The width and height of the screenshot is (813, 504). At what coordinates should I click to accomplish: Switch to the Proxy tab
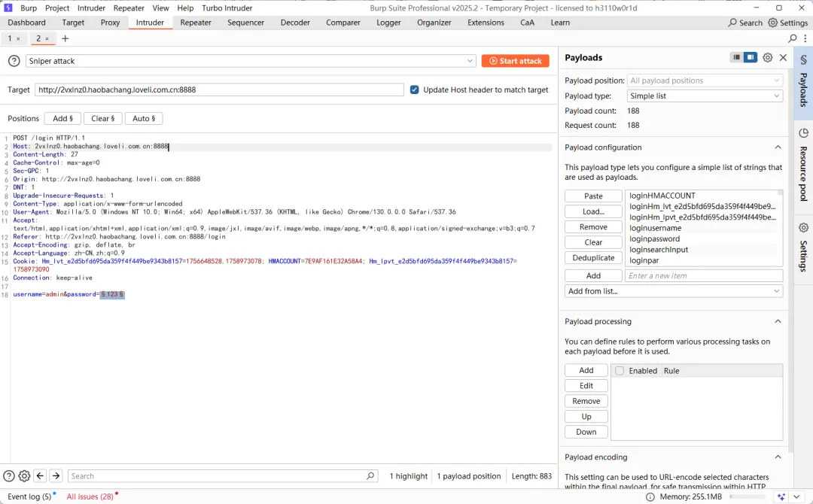click(x=110, y=23)
